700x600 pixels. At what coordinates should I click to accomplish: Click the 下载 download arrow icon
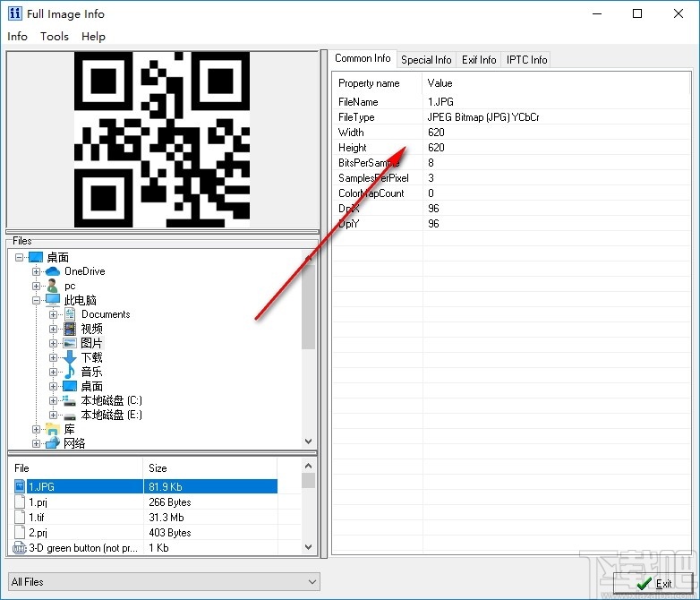coord(70,357)
